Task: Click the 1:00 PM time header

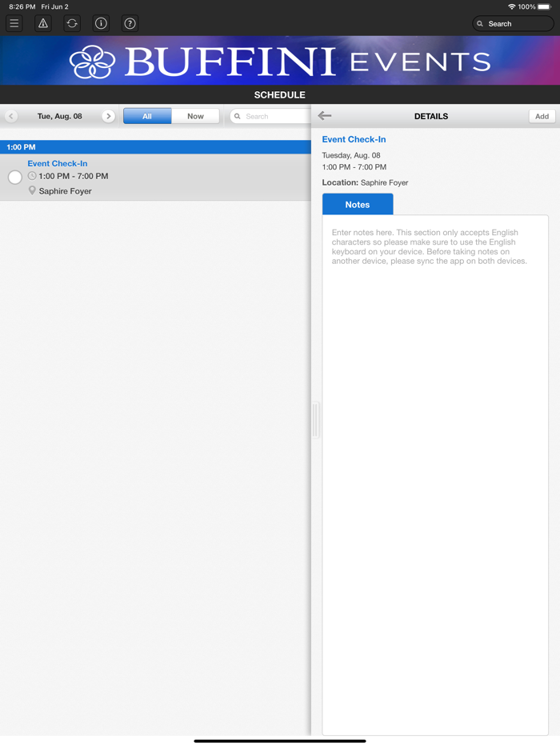Action: [x=155, y=147]
